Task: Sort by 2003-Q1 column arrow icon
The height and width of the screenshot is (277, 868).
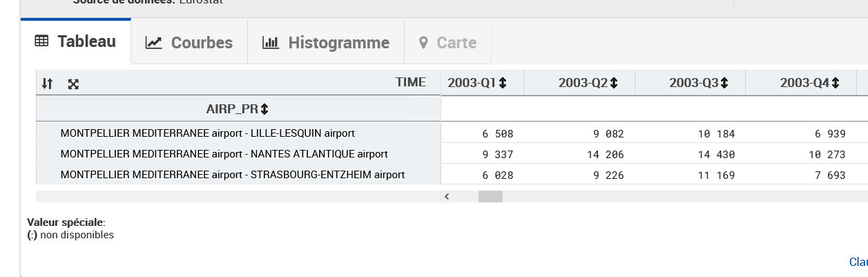Action: [503, 83]
